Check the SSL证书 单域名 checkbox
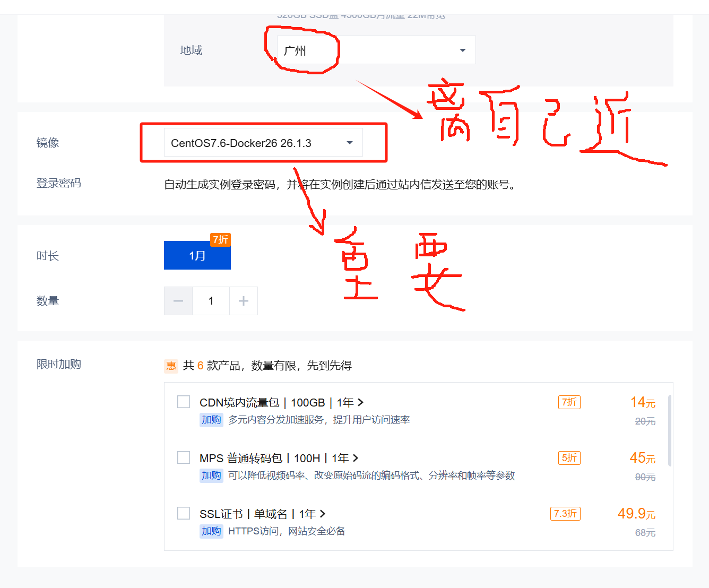This screenshot has height=588, width=709. pos(184,513)
